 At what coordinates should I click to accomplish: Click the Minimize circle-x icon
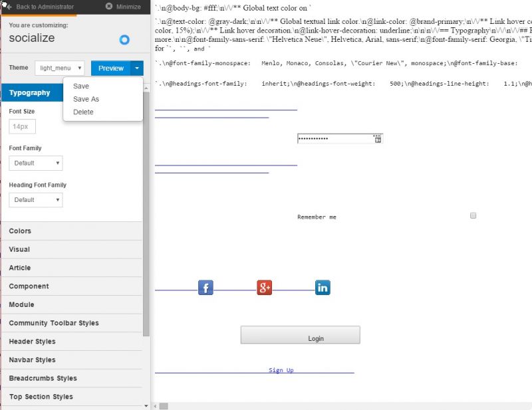(x=108, y=7)
